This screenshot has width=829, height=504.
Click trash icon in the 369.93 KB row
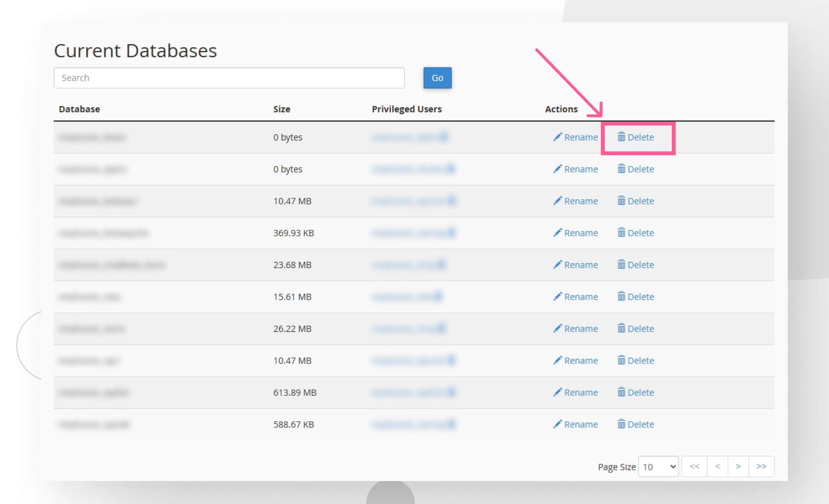621,233
